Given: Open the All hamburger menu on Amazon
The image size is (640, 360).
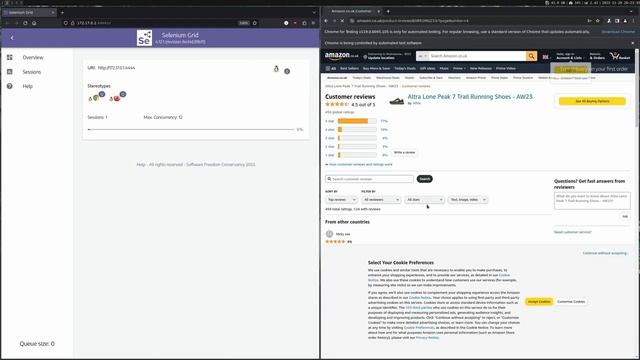Looking at the screenshot, I should (331, 69).
